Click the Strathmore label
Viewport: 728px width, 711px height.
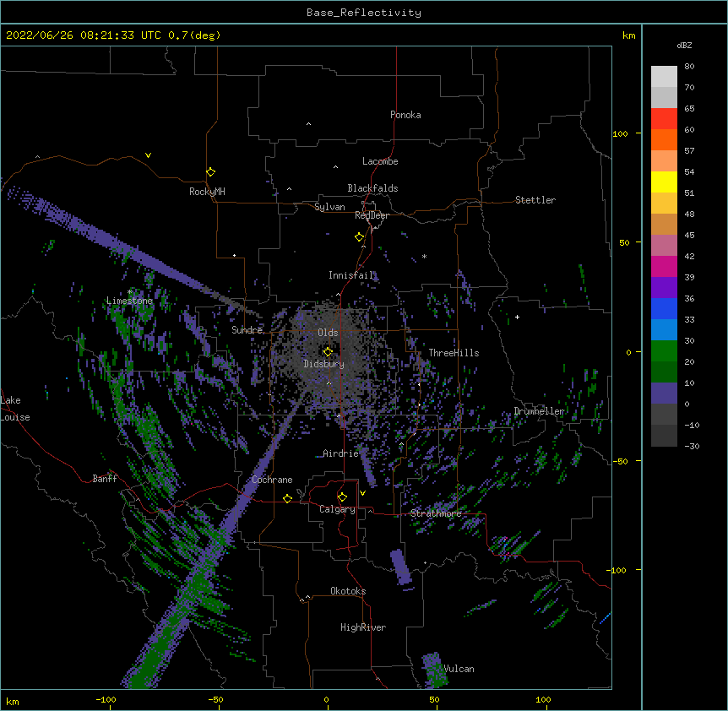click(x=436, y=513)
